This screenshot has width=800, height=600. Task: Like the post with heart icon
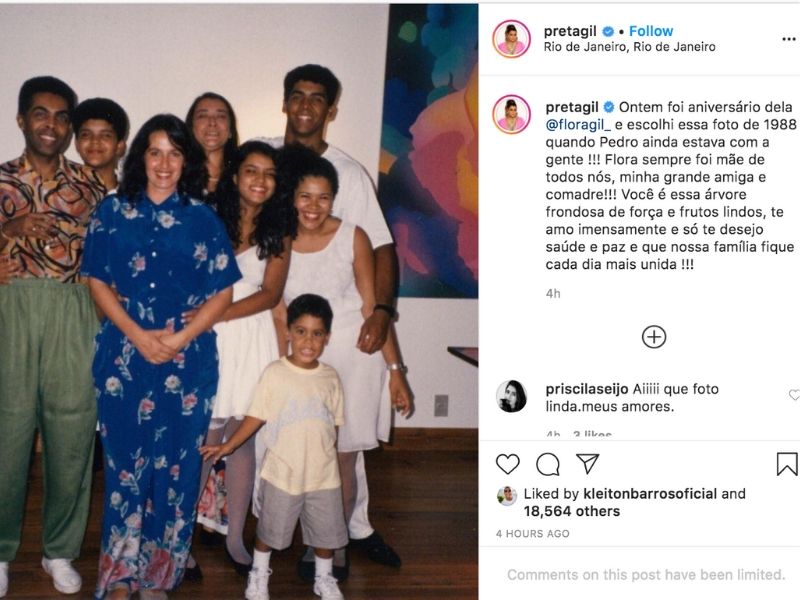click(508, 464)
